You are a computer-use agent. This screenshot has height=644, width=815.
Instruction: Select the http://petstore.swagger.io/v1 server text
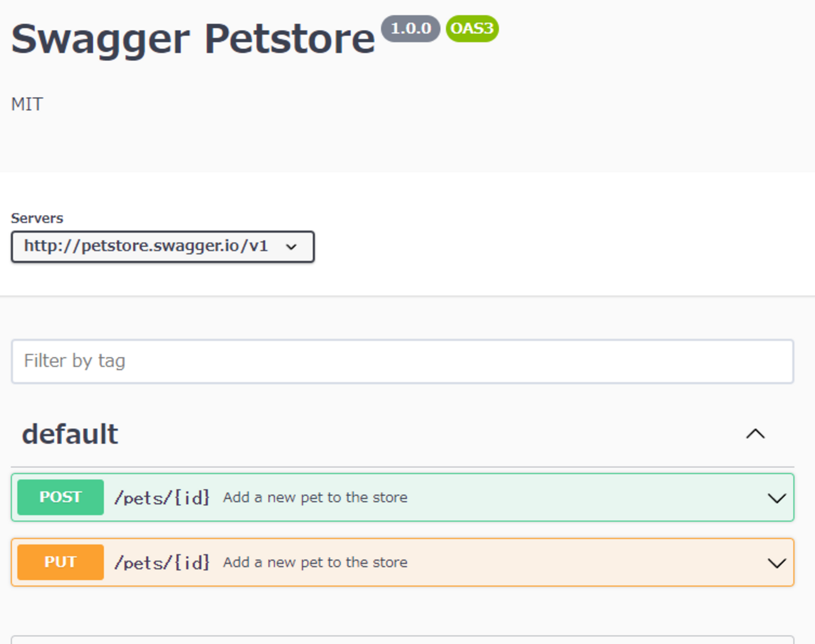[145, 246]
